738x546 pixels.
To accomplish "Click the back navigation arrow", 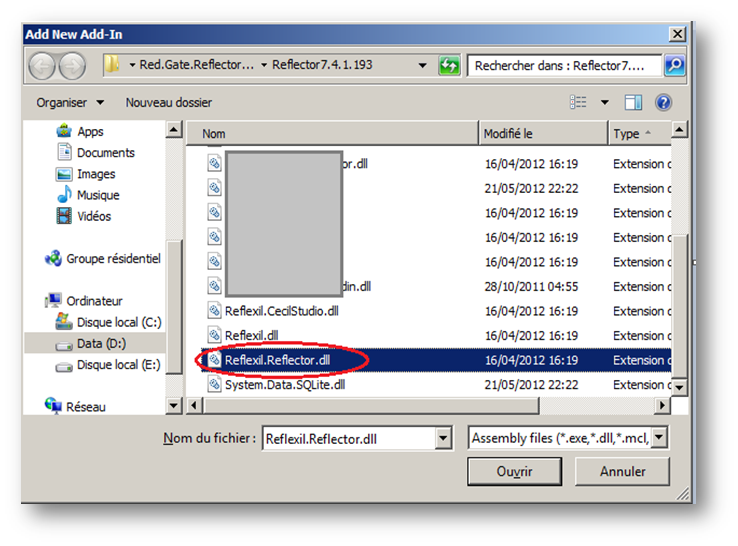I will (43, 66).
